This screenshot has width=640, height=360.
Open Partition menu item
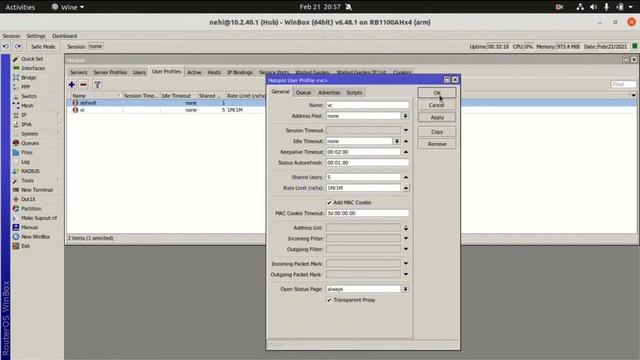(x=31, y=209)
